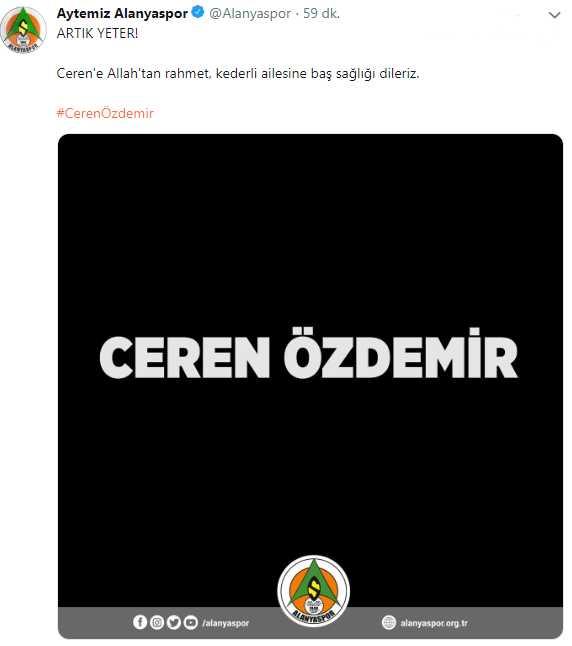Click the Instagram icon in the footer
This screenshot has height=646, width=572.
coord(157,622)
